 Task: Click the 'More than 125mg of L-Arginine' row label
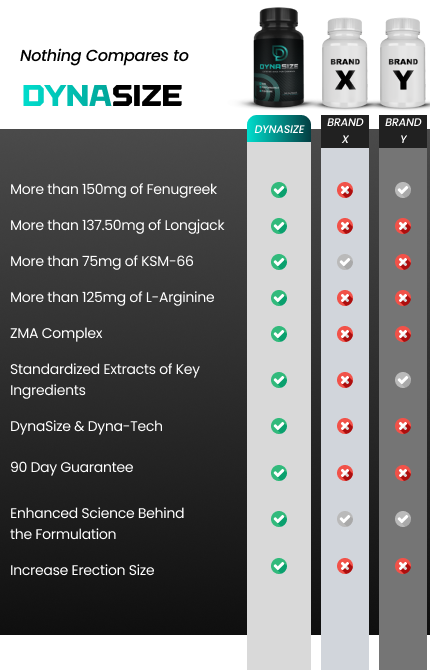(x=112, y=297)
